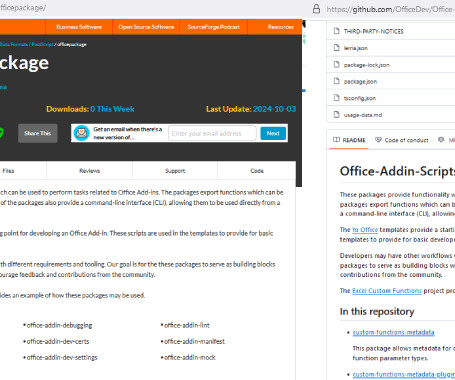
Task: Open lerna.json file entry
Action: (356, 48)
